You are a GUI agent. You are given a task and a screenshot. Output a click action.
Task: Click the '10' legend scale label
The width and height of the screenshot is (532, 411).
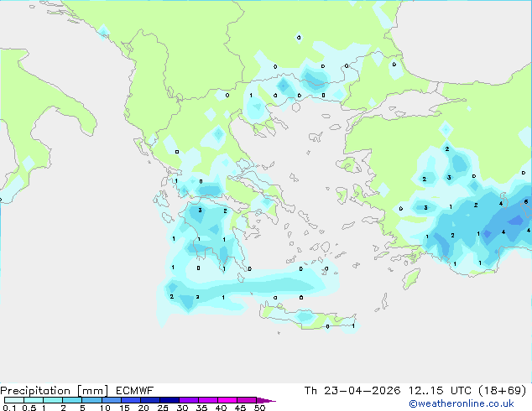point(105,408)
